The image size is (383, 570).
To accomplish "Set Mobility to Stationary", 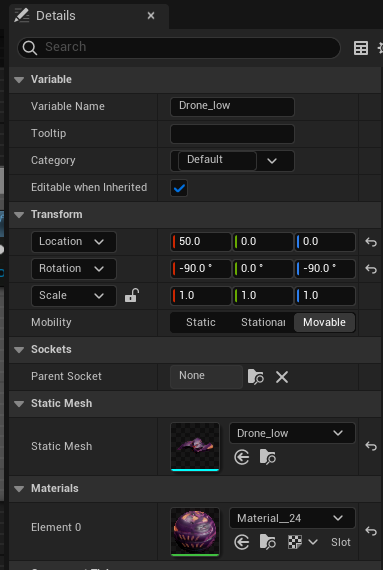I will click(x=263, y=322).
